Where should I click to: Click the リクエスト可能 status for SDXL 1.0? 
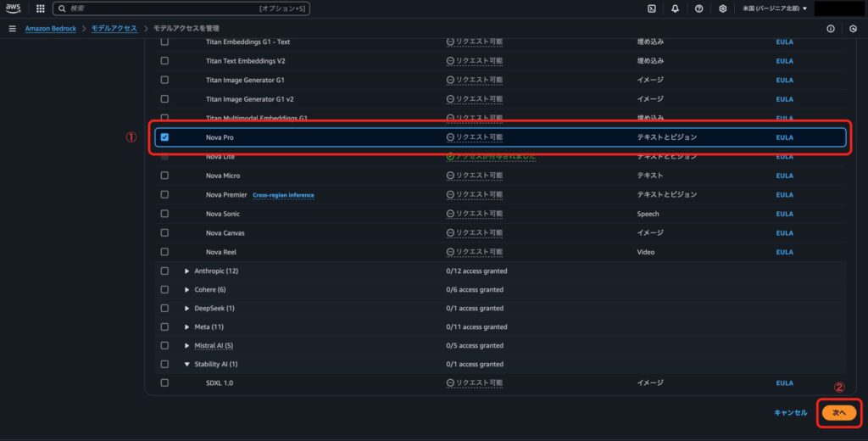[475, 382]
